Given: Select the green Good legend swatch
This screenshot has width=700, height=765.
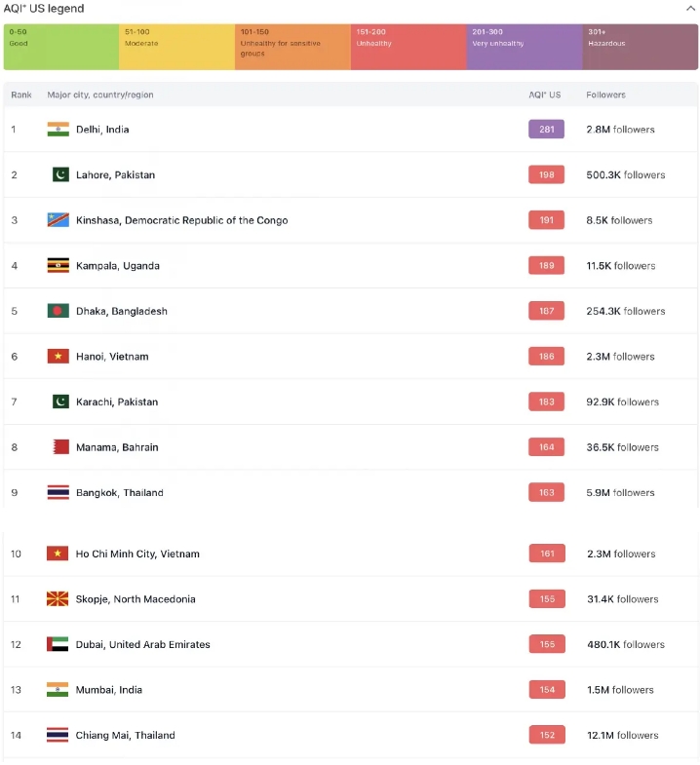Looking at the screenshot, I should click(61, 47).
